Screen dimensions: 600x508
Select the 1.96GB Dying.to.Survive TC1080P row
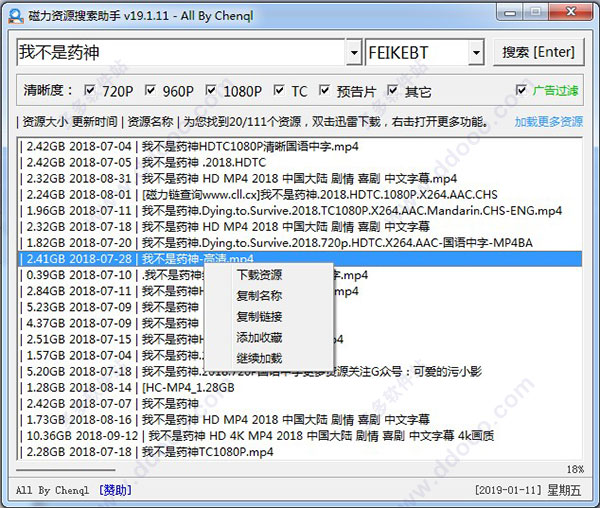pyautogui.click(x=300, y=210)
